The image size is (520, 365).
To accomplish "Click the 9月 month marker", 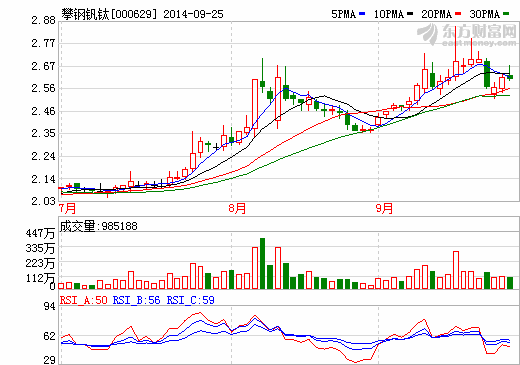I will tap(384, 209).
